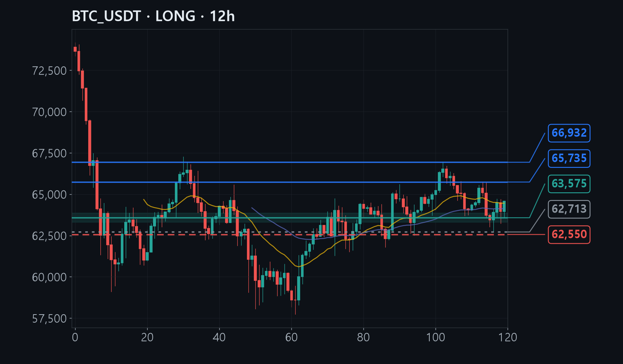Click the 72,500 y-axis tick label

click(49, 71)
